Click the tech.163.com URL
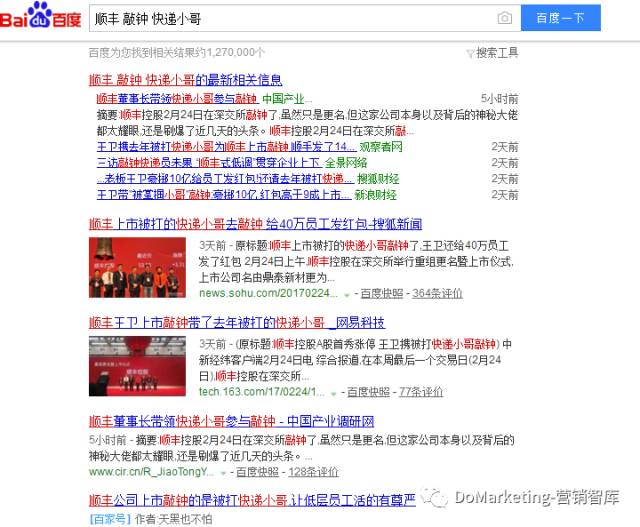640x527 pixels. tap(262, 392)
